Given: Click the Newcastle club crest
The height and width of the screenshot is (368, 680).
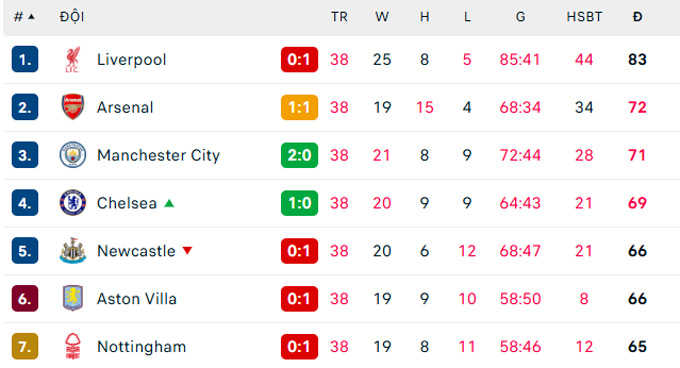Looking at the screenshot, I should 72,251.
